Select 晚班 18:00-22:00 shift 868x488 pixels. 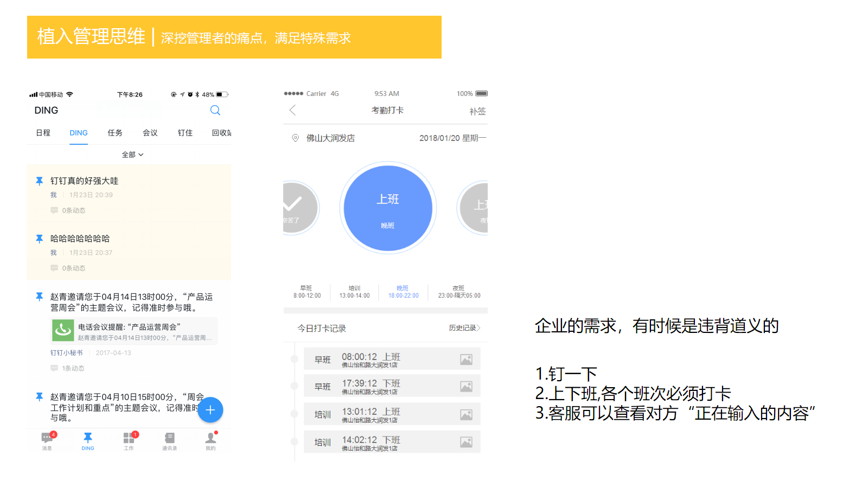coord(403,292)
